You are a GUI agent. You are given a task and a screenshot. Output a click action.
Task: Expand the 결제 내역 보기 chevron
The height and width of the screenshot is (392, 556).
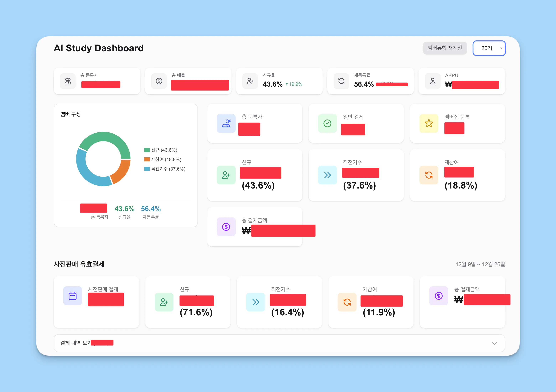pyautogui.click(x=494, y=343)
